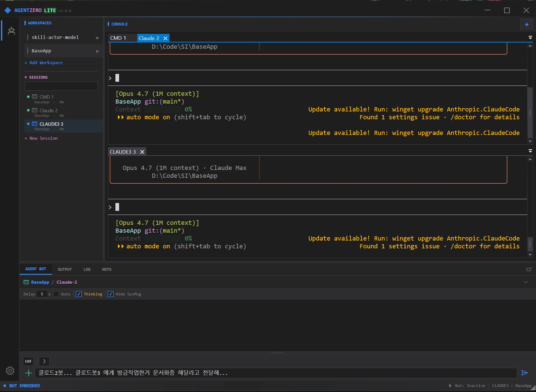Send the message with the paper plane icon
The image size is (536, 392).
point(525,373)
